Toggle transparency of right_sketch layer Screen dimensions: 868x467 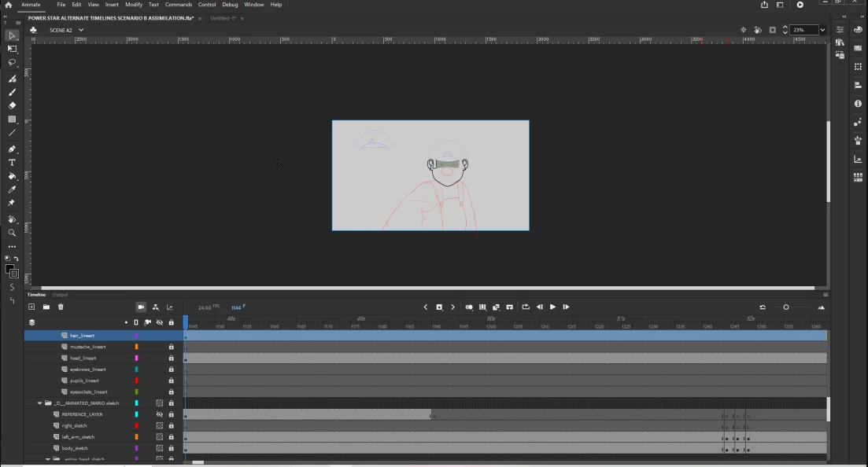pos(160,425)
